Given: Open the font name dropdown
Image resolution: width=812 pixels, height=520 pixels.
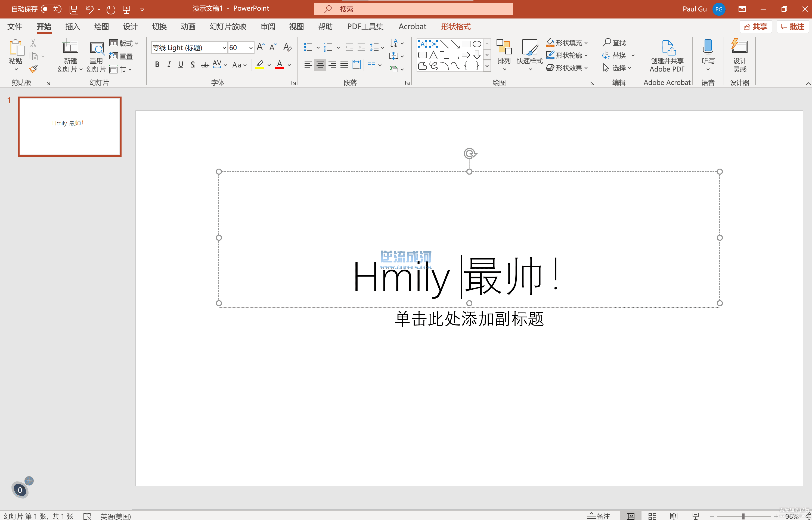Looking at the screenshot, I should [224, 48].
